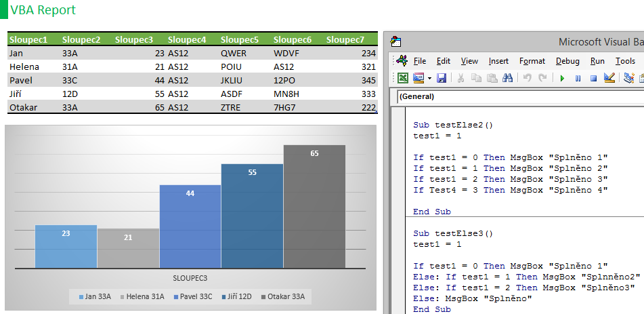Click the chart bar labeled 23
This screenshot has width=644, height=314.
point(66,246)
